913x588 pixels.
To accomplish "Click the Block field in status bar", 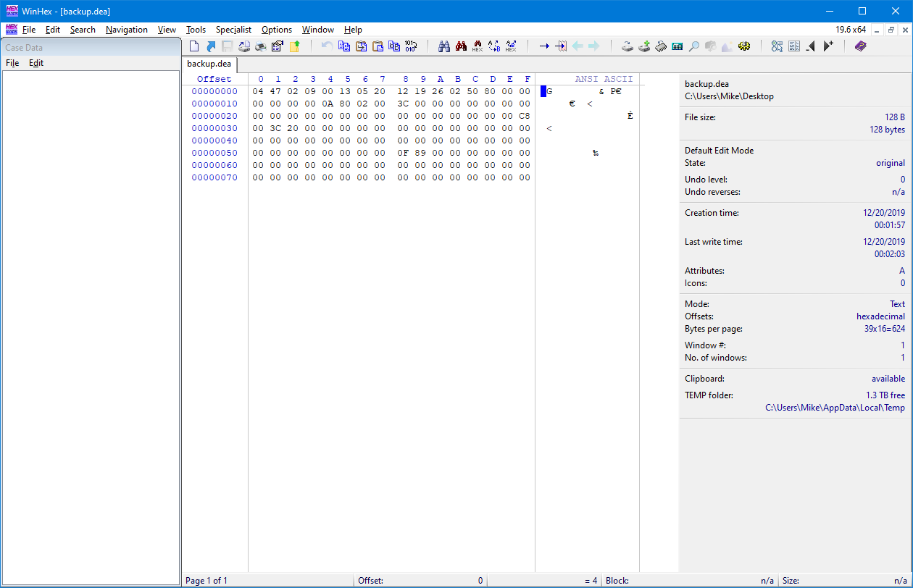I will click(691, 581).
